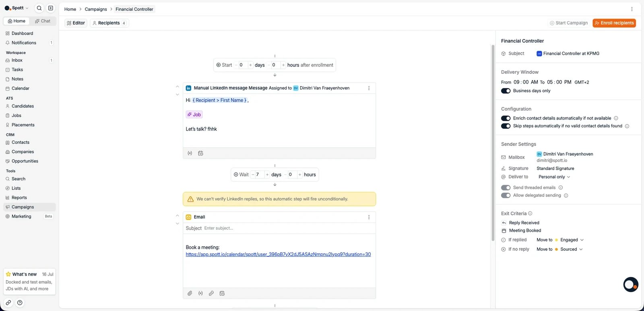644x311 pixels.
Task: Click Enroll recipients button
Action: coord(614,23)
